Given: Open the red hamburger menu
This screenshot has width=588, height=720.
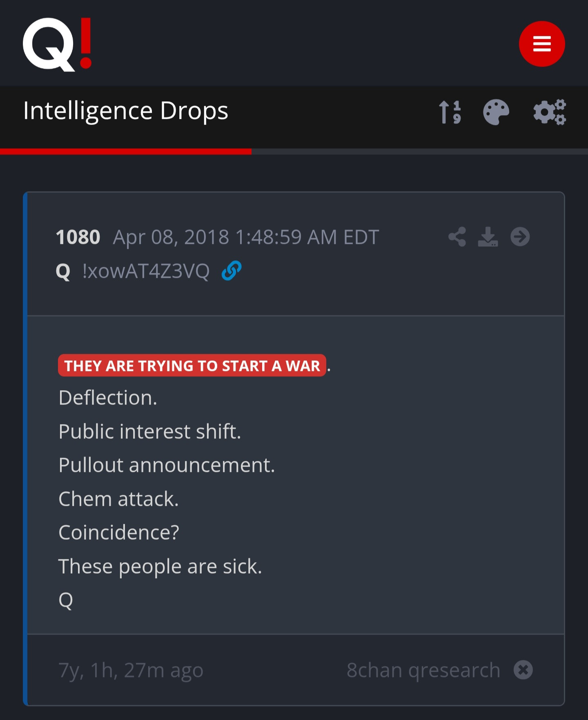Looking at the screenshot, I should pos(541,44).
